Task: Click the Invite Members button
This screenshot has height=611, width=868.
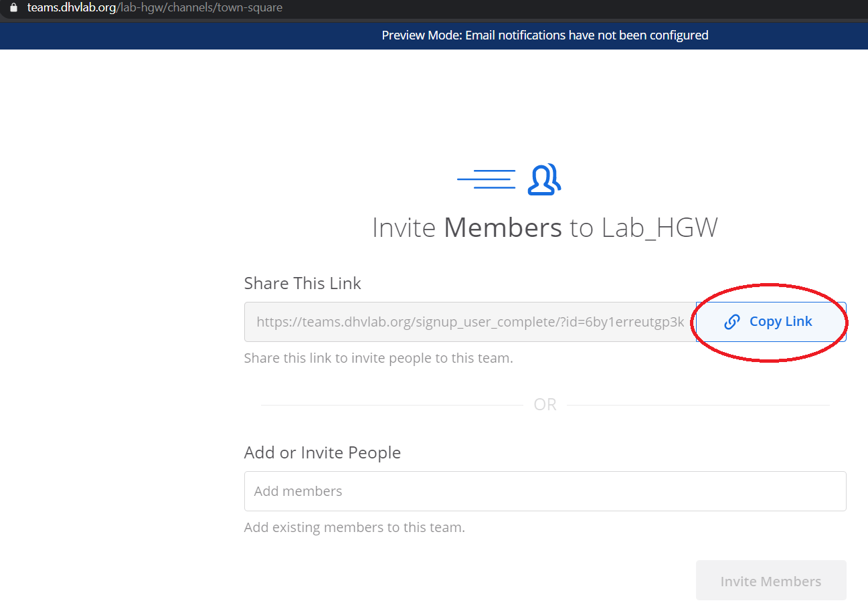Action: pos(771,581)
